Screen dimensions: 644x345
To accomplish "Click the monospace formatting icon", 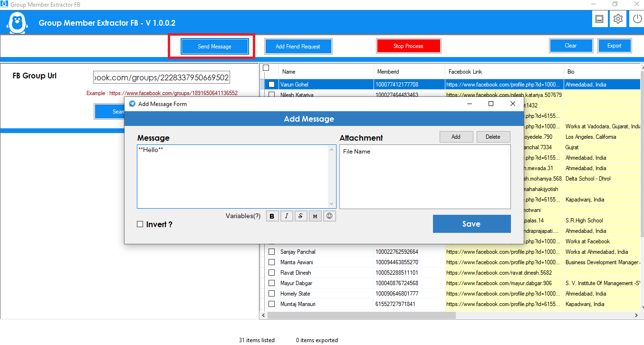I will 315,216.
